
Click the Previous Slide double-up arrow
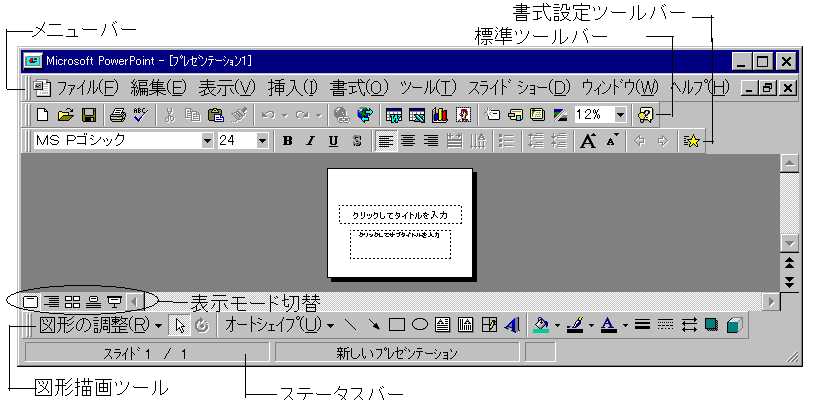point(789,263)
